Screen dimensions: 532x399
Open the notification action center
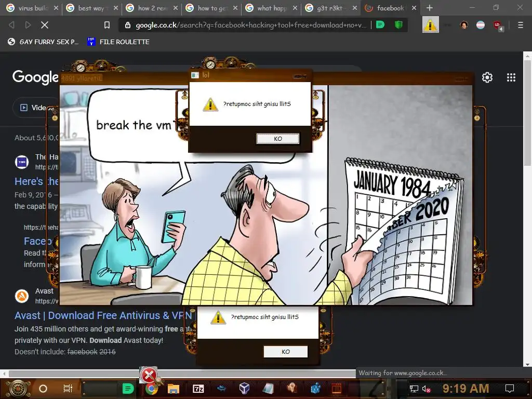[x=510, y=389]
